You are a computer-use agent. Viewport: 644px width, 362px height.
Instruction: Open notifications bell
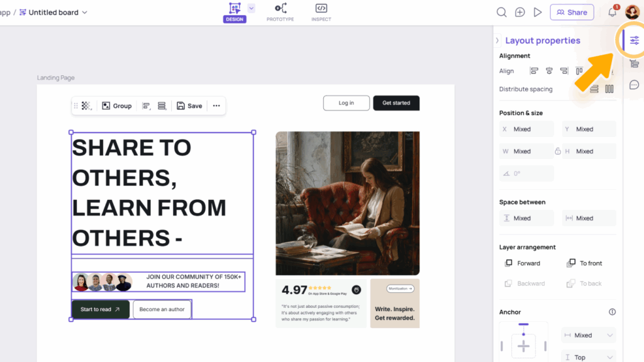point(612,12)
